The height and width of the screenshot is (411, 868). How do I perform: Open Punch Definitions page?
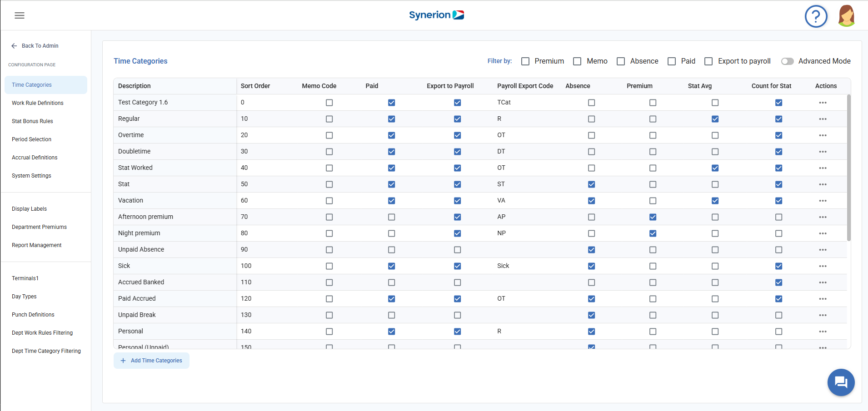coord(33,315)
